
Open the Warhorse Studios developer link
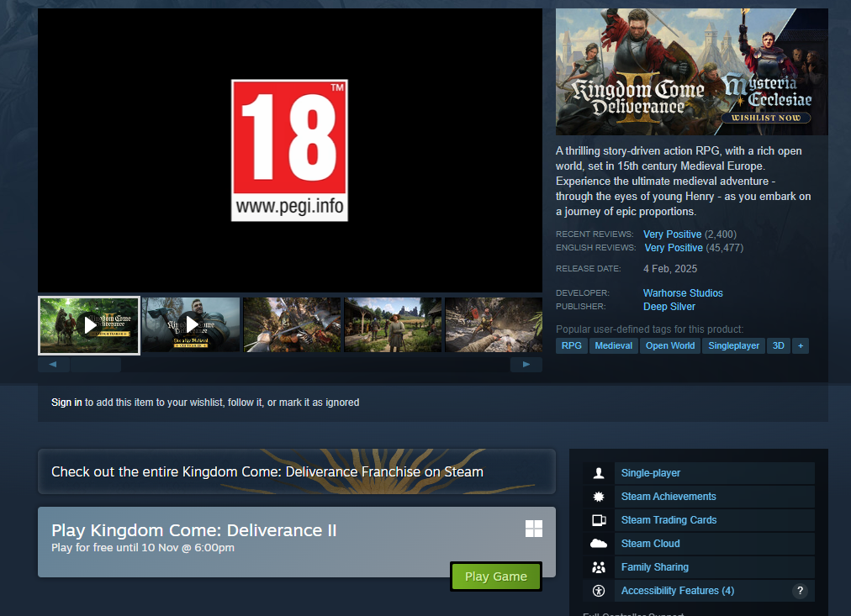pos(683,293)
